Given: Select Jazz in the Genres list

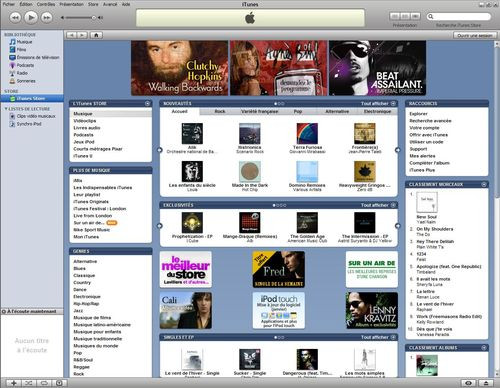Looking at the screenshot, I should (78, 311).
